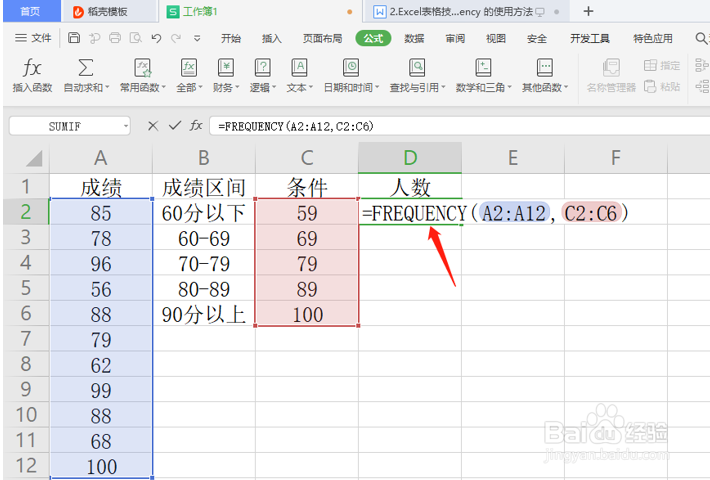Screen dimensions: 710x480
Task: Open the Lookup and Reference (查找与引用) icon
Action: tap(417, 68)
